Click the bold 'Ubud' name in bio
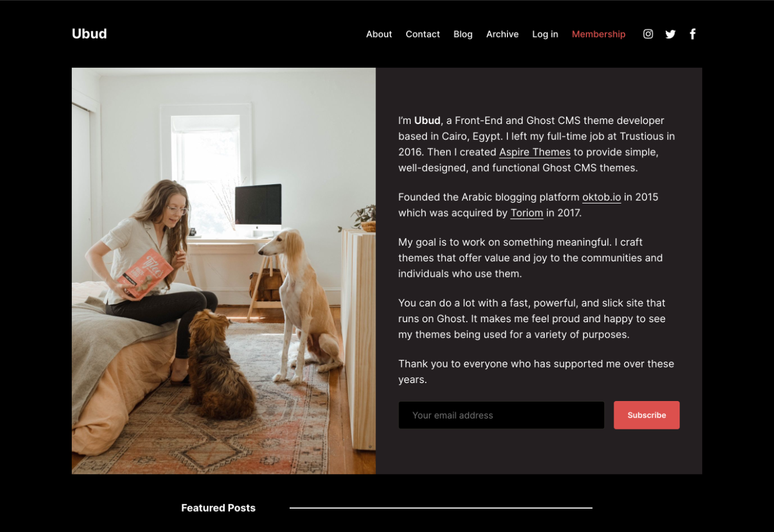Screen dimensions: 774x532 [x=427, y=121]
